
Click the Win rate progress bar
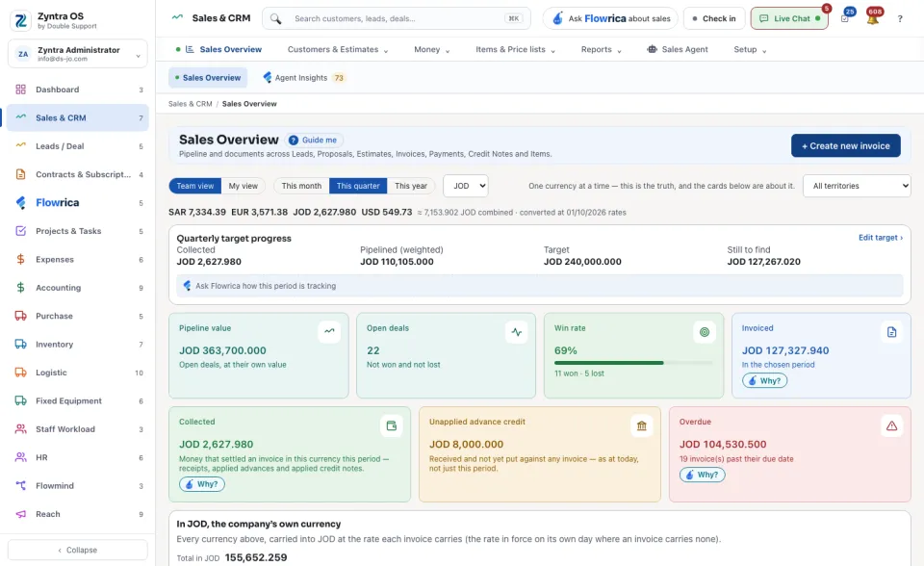pyautogui.click(x=633, y=363)
